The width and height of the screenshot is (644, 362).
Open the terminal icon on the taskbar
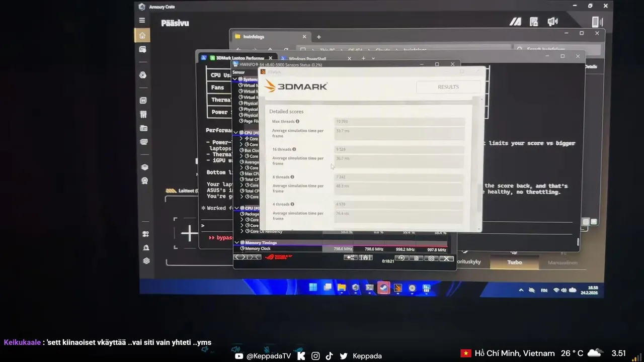click(x=370, y=288)
